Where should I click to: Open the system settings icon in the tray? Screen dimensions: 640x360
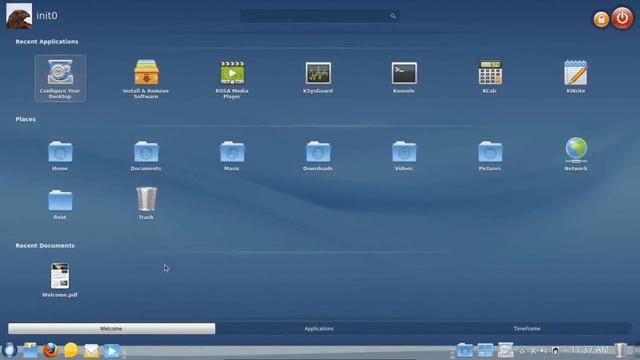(x=505, y=350)
